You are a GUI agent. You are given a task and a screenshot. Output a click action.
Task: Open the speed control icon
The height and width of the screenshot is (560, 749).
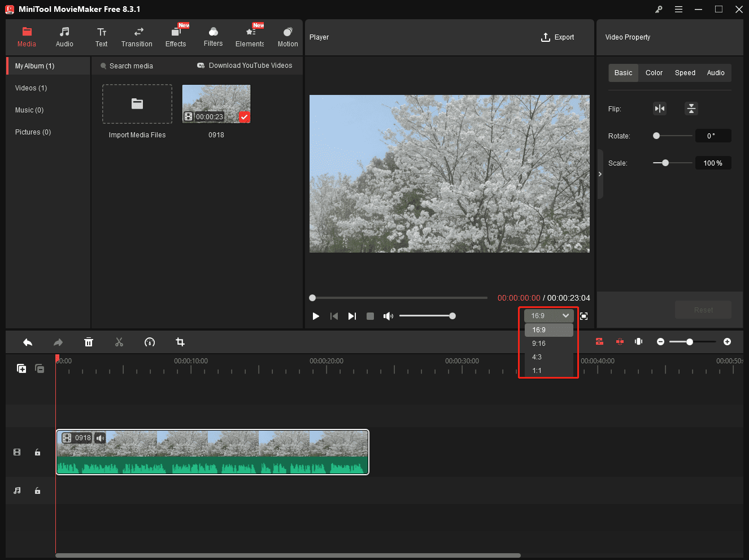pyautogui.click(x=150, y=342)
